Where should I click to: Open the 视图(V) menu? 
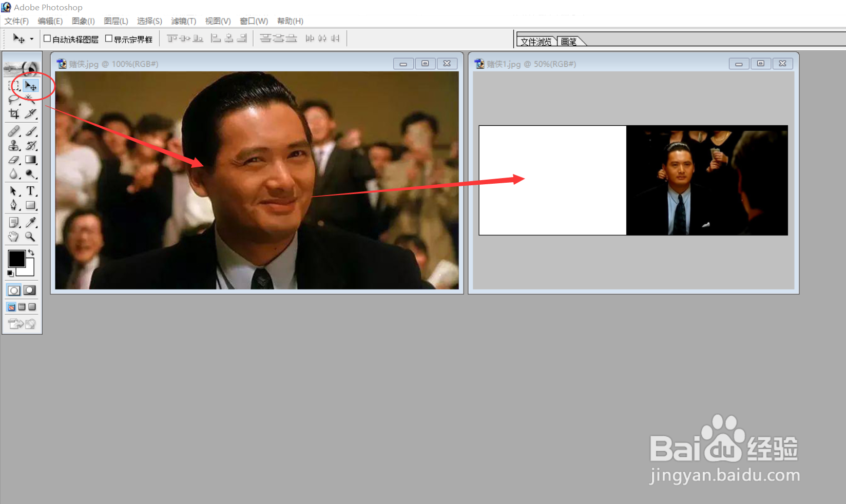(x=218, y=21)
